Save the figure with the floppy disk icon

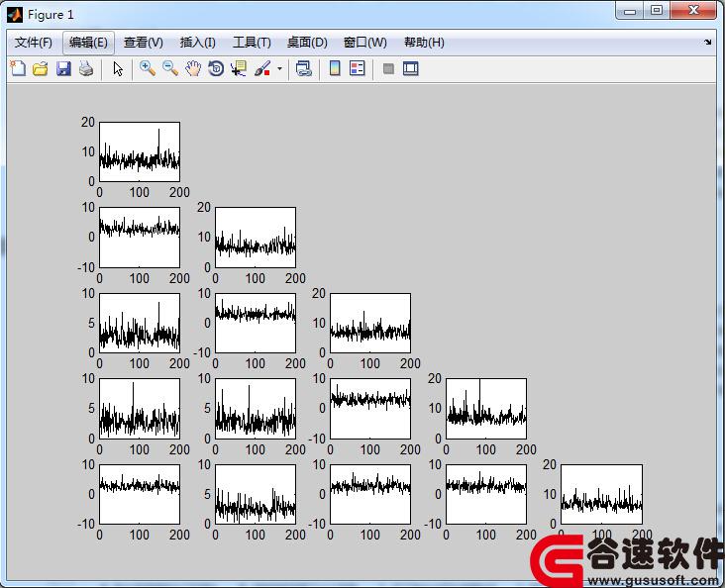point(63,69)
